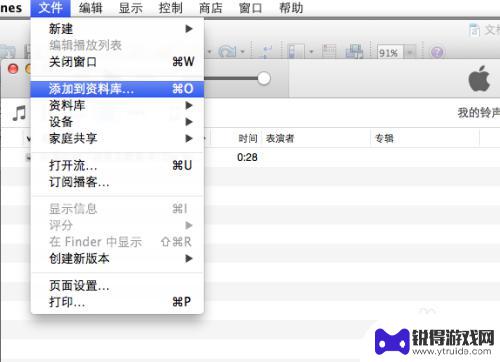Click the red close button of iTunes window

(x=13, y=69)
